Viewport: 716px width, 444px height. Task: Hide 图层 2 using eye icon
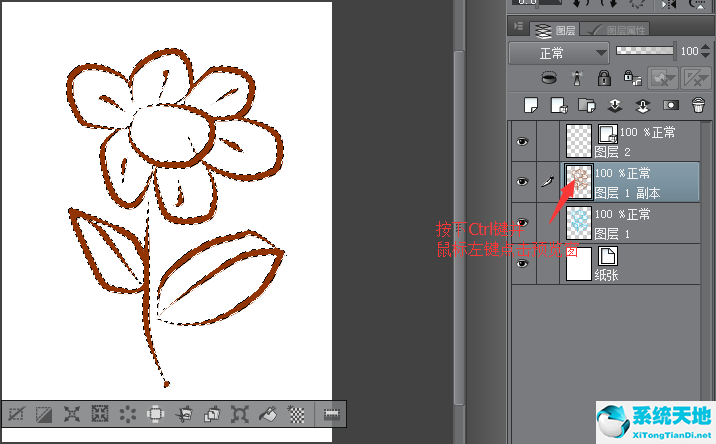[x=521, y=143]
